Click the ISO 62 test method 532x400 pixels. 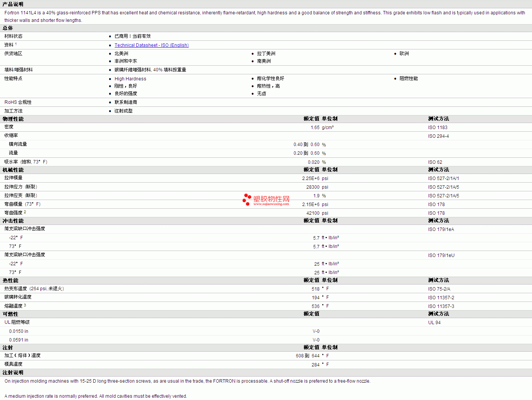coord(435,162)
